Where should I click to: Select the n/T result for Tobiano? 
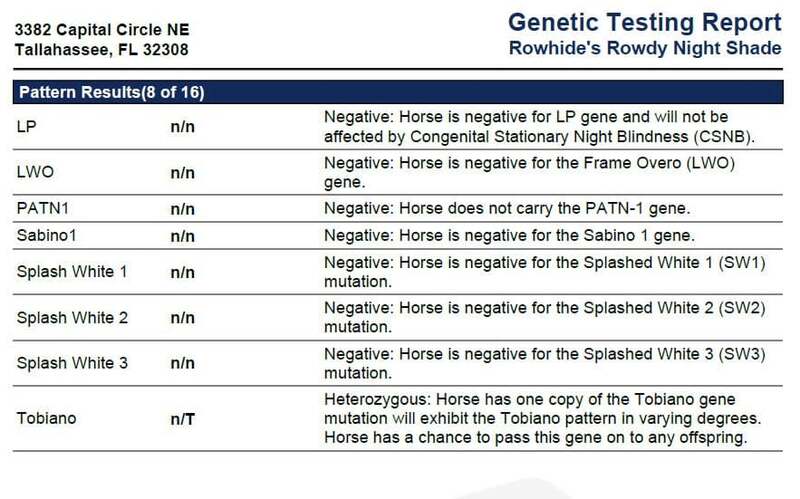(x=183, y=419)
